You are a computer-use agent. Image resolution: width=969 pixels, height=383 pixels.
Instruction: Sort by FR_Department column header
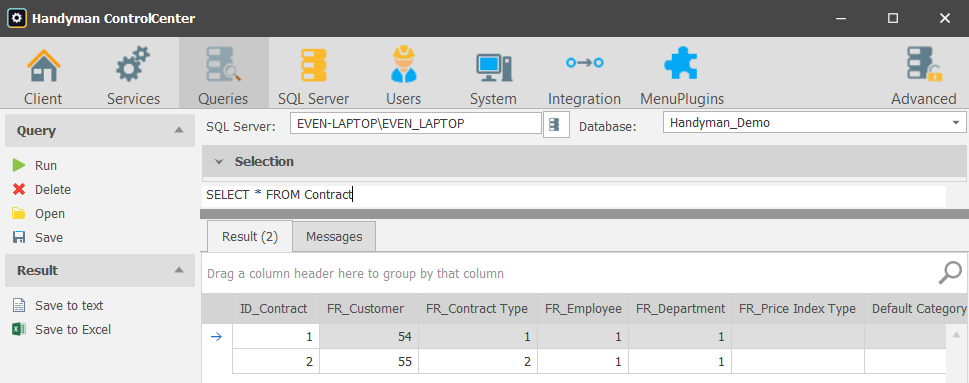click(680, 309)
